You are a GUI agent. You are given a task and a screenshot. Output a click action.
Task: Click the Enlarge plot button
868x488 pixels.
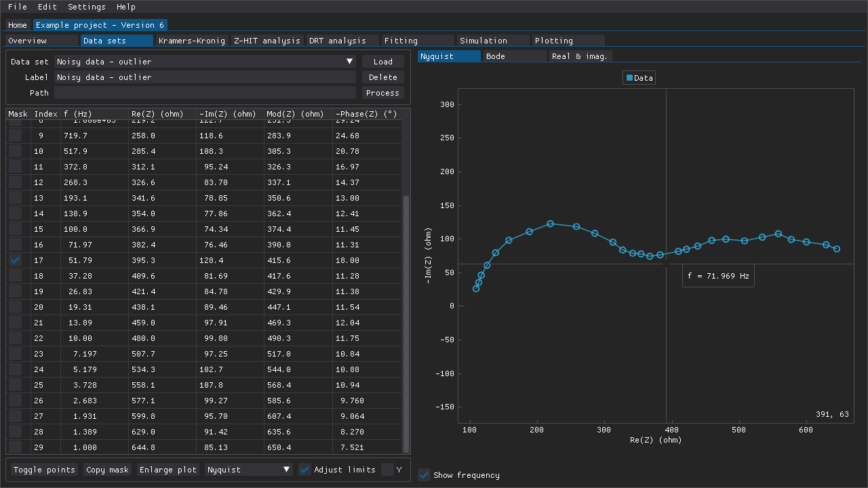click(x=168, y=470)
